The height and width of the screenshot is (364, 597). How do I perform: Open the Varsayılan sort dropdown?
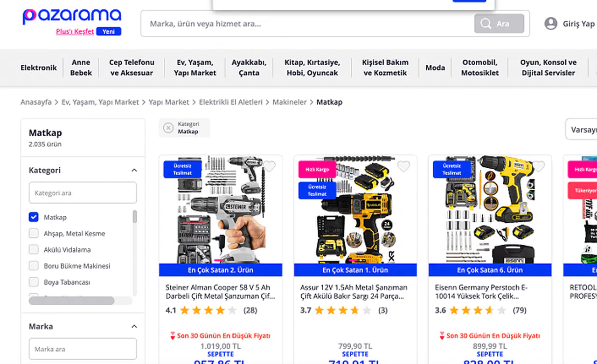(582, 130)
